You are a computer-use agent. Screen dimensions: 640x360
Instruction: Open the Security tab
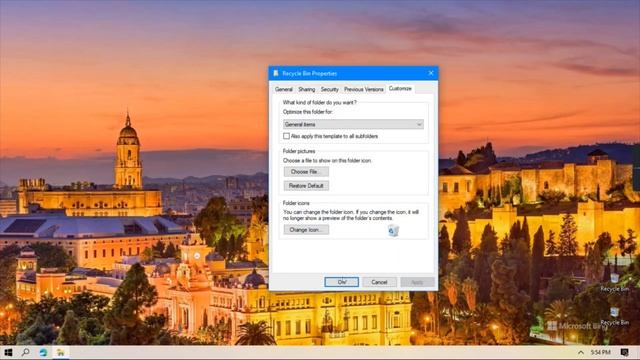[329, 89]
